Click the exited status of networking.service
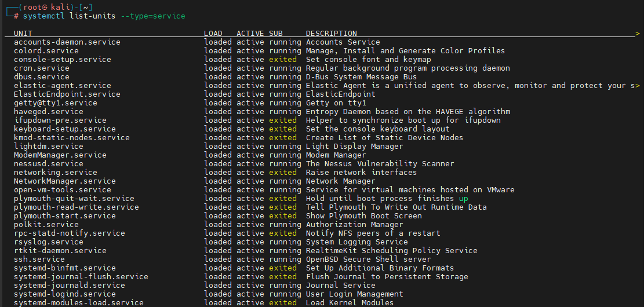This screenshot has width=644, height=307. coord(282,173)
